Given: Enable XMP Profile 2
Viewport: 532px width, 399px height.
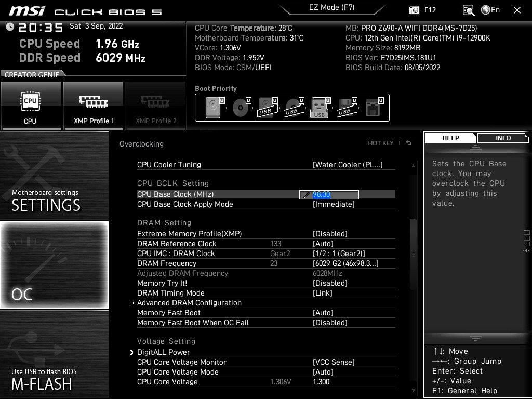Looking at the screenshot, I should click(x=156, y=106).
